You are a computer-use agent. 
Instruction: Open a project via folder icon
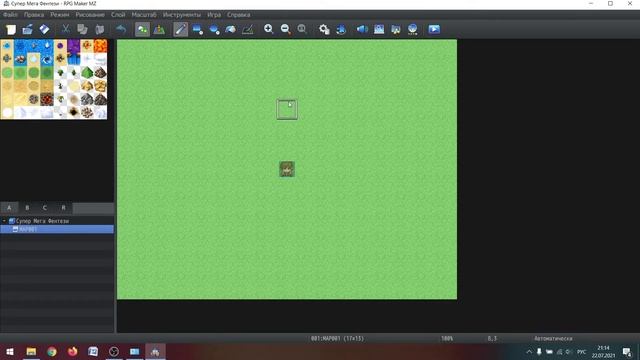tap(27, 29)
